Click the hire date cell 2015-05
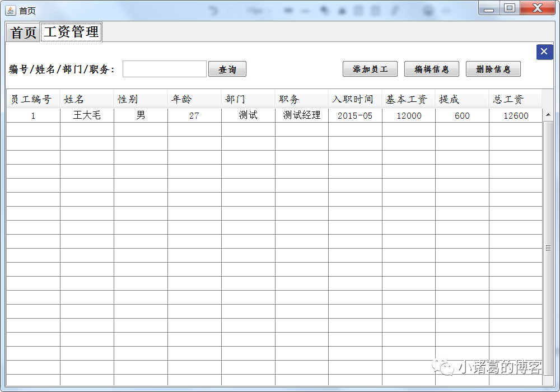 coord(355,115)
